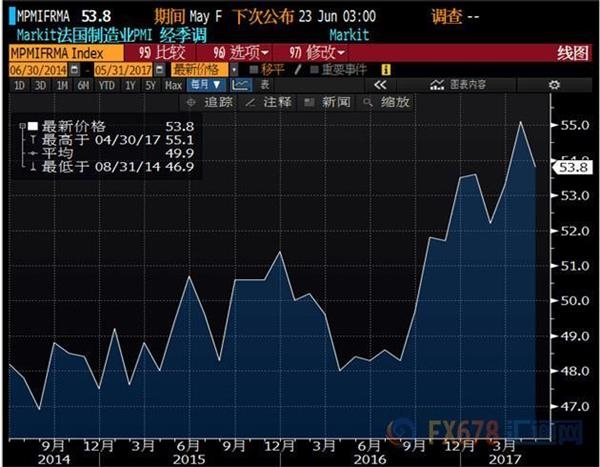Click the 2015 x-axis year label
The image size is (600, 467).
click(189, 459)
